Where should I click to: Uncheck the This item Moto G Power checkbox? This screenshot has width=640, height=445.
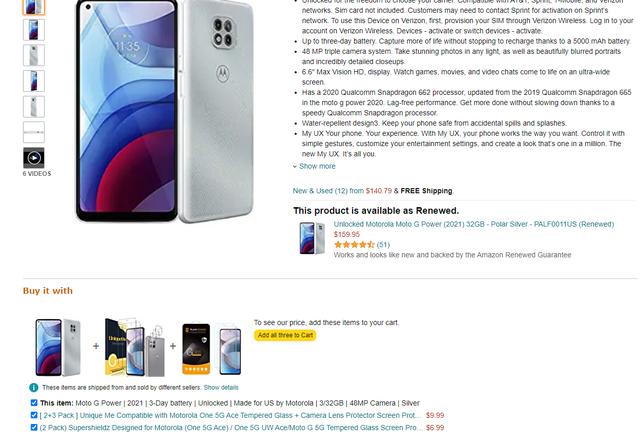click(x=34, y=403)
